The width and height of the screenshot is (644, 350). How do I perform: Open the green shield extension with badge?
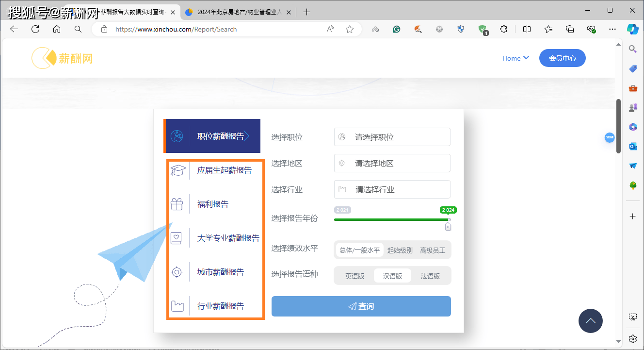(x=483, y=30)
